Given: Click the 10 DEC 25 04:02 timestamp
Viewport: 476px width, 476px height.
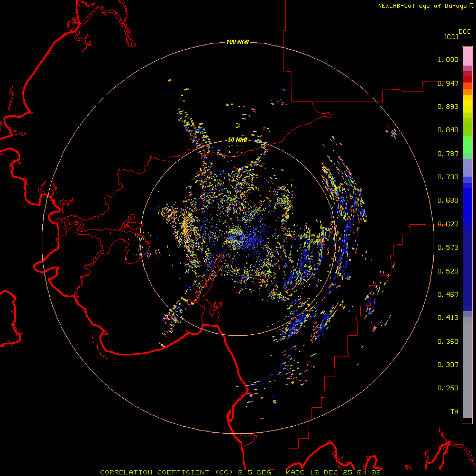Looking at the screenshot, I should pos(345,472).
